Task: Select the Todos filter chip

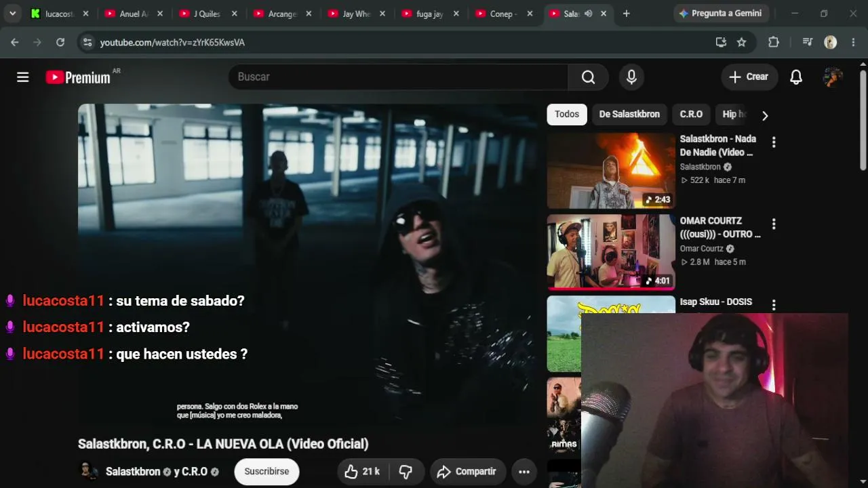Action: tap(567, 115)
